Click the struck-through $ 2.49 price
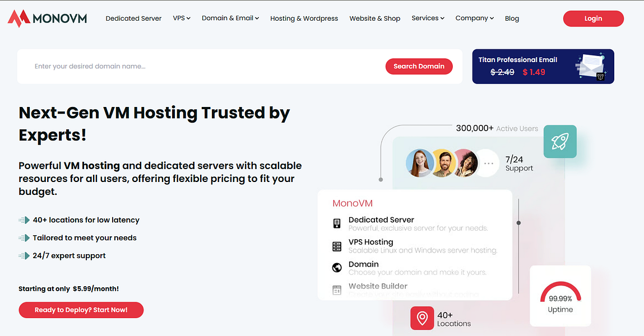Viewport: 644px width, 336px height. pos(502,72)
